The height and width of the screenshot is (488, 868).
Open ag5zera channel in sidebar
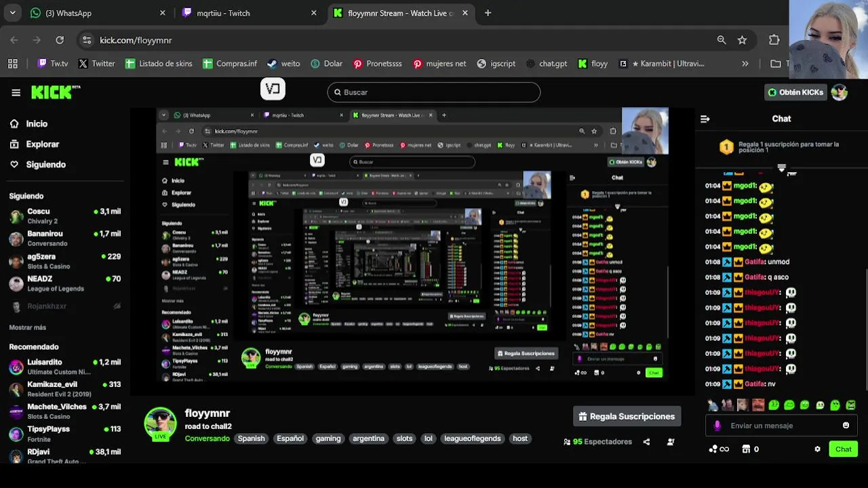(65, 261)
